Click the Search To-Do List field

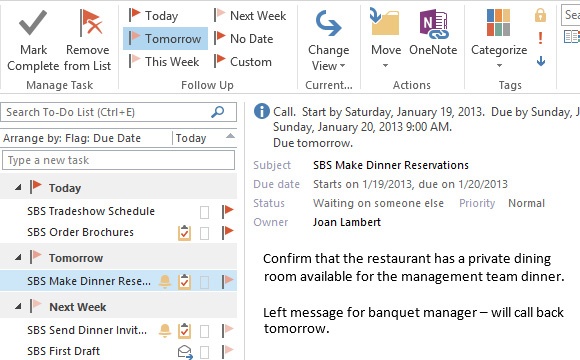tap(118, 112)
